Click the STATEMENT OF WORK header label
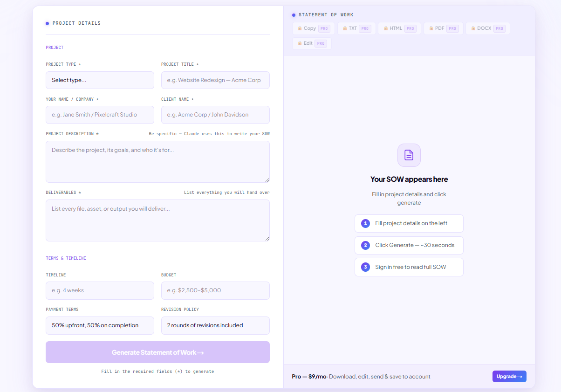The height and width of the screenshot is (392, 561). [x=326, y=15]
